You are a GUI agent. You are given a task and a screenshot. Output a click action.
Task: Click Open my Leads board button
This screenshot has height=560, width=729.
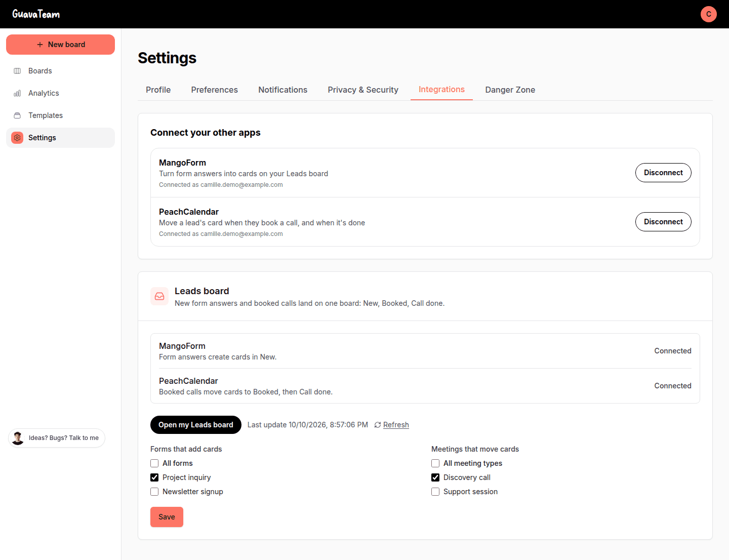click(x=196, y=425)
